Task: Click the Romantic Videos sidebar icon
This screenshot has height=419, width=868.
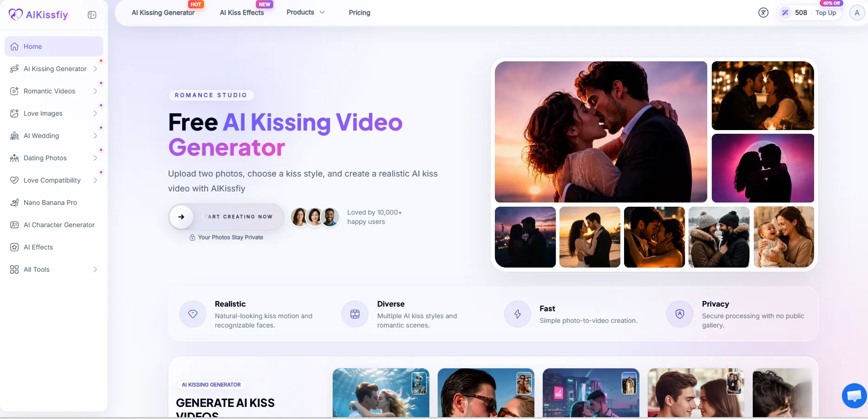Action: pyautogui.click(x=14, y=91)
